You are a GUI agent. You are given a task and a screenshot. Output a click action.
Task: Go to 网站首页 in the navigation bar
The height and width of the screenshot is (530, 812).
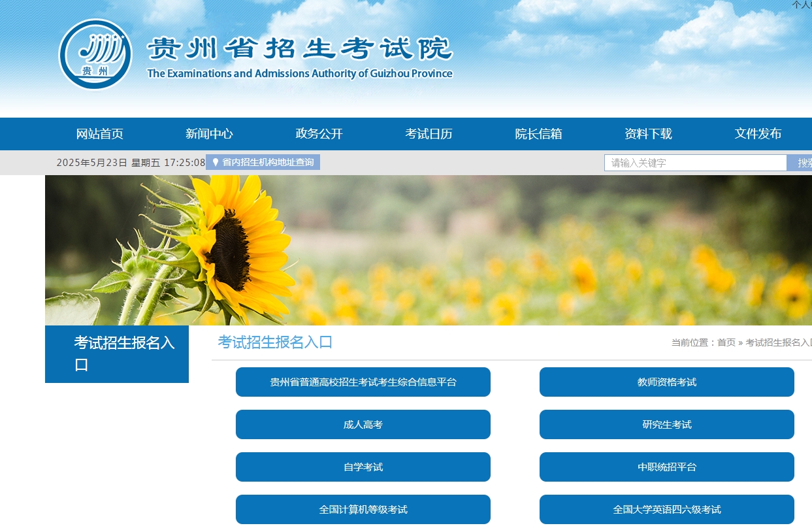[x=99, y=133]
